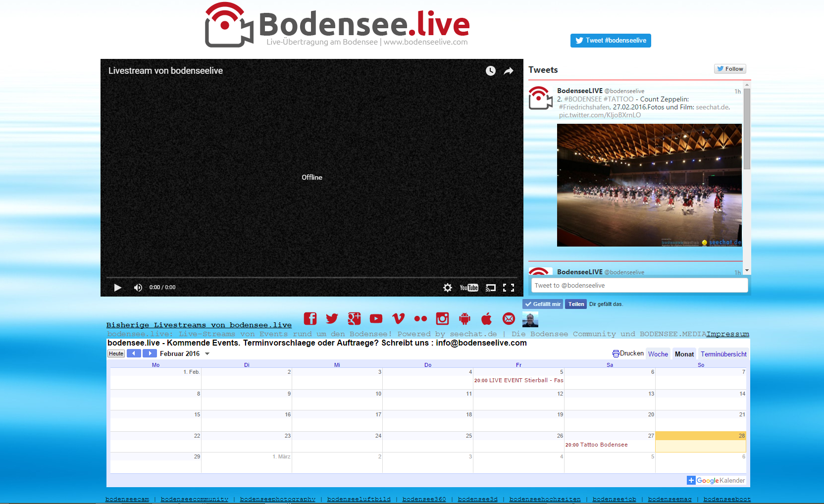Open the Vimeo icon
The height and width of the screenshot is (504, 824).
(x=398, y=318)
